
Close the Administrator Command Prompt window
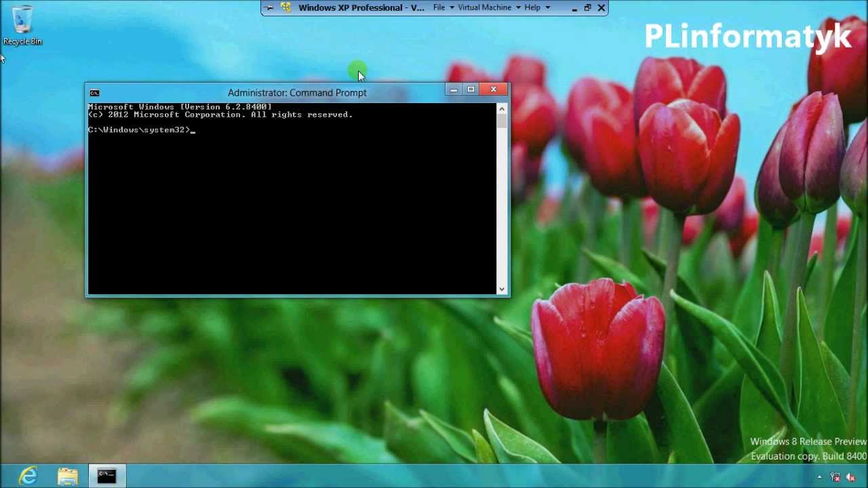(494, 89)
